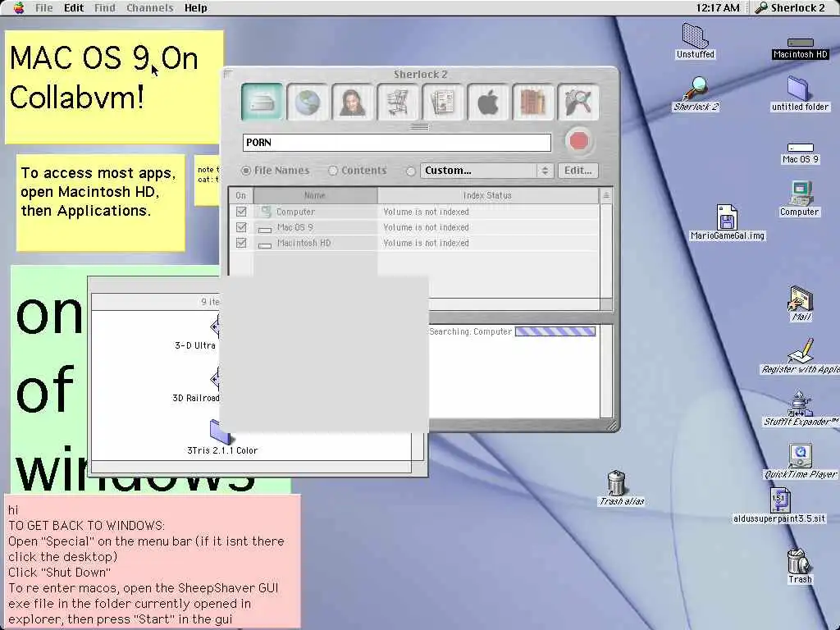Select the Trash alias desktop icon

click(x=618, y=488)
